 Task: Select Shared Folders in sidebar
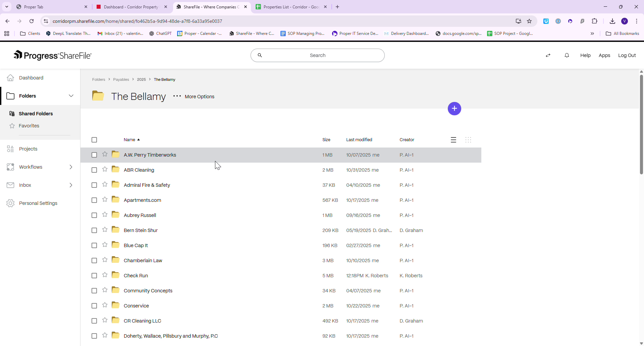click(x=36, y=114)
